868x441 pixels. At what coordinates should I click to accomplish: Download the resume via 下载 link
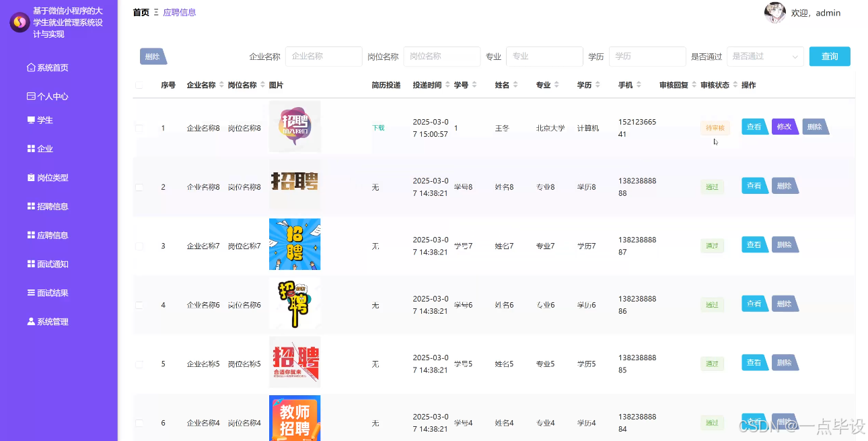click(x=377, y=127)
